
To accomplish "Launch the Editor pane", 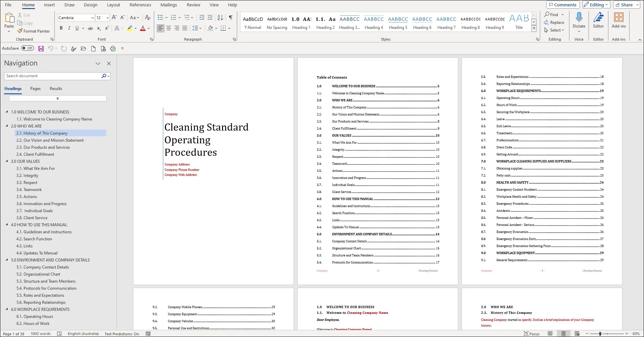I will pos(598,20).
